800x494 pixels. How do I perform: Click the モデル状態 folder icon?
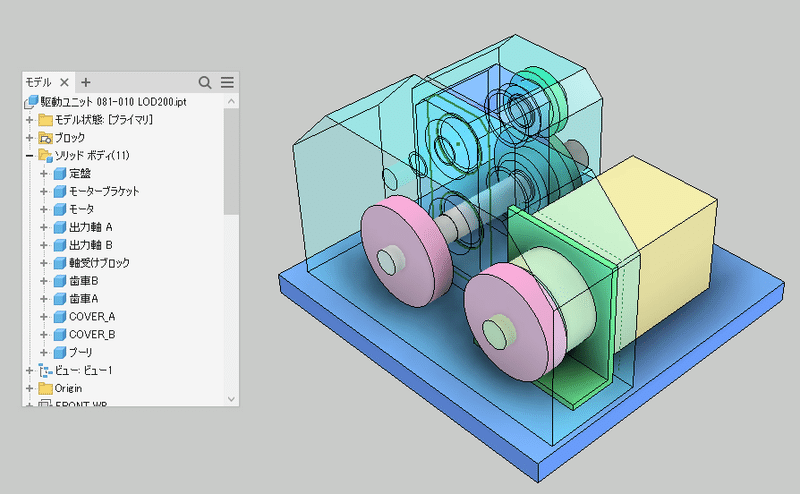click(x=45, y=120)
